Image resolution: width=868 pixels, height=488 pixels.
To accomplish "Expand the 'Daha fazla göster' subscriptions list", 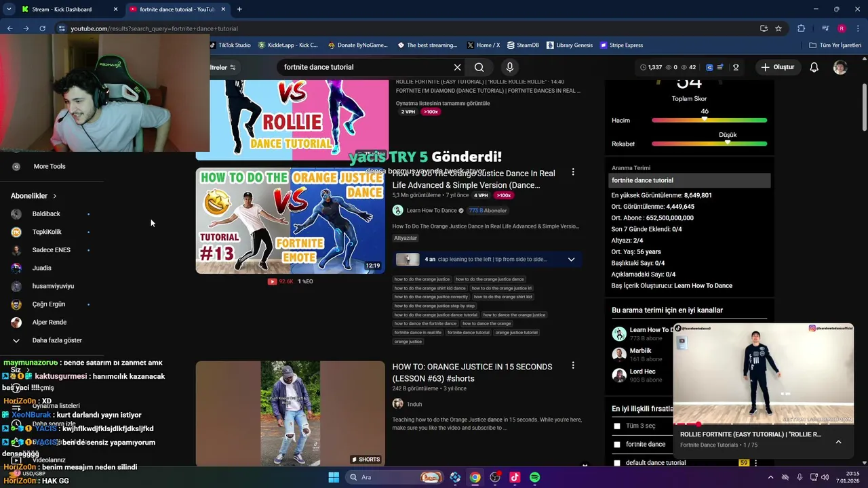I will (47, 340).
